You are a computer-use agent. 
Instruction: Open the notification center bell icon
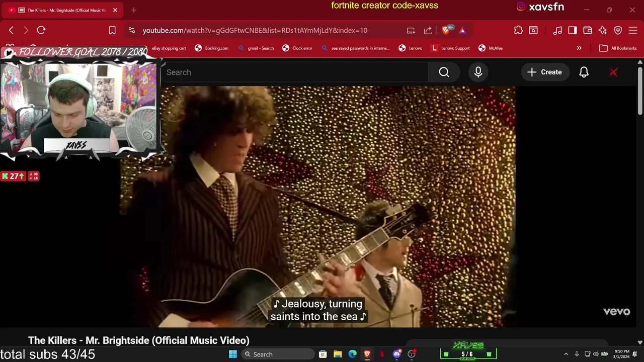(635, 354)
